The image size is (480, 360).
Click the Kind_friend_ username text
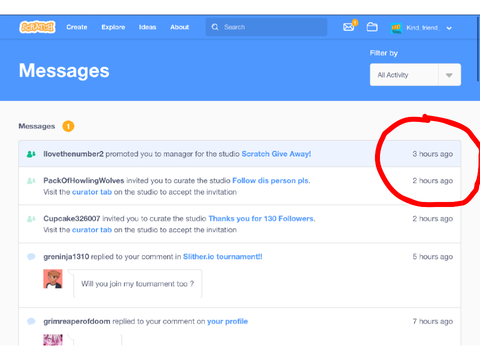(423, 28)
